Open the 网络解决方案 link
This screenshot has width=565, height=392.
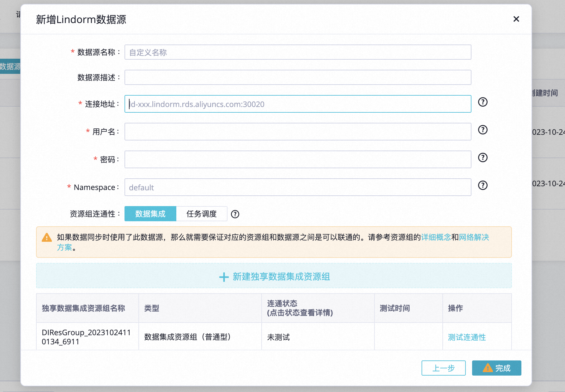(474, 237)
